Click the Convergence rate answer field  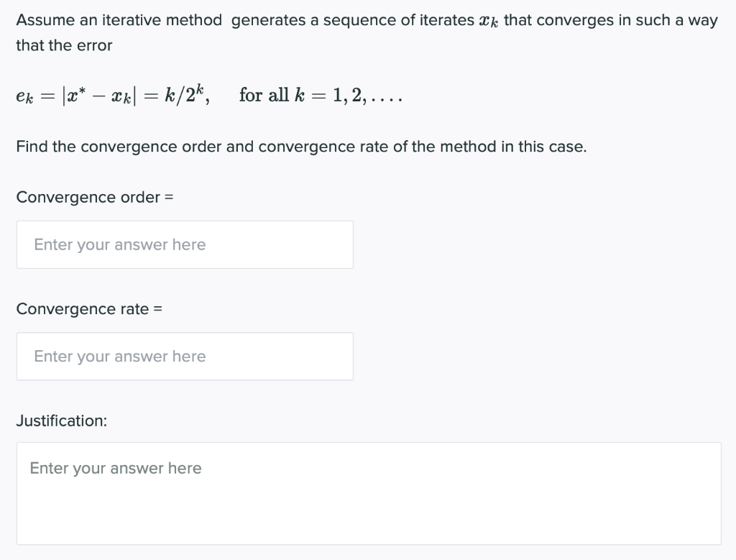[184, 356]
